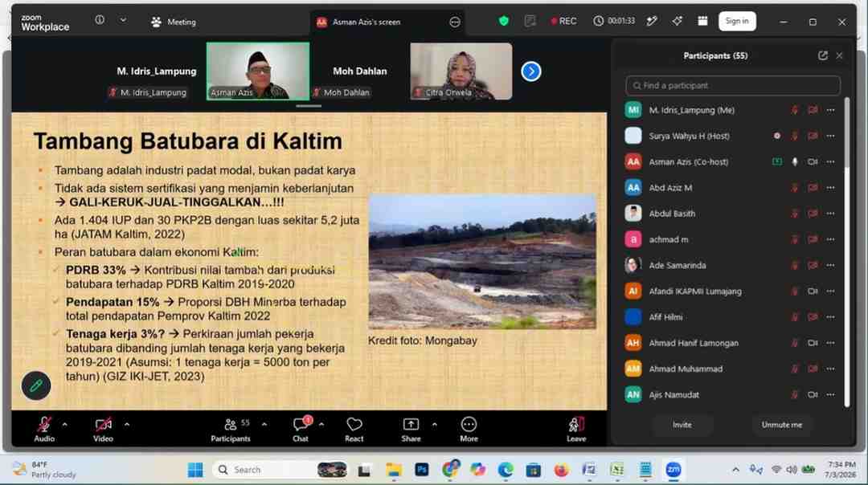The image size is (868, 485).
Task: Open the notes icon beside the shield
Action: point(530,21)
